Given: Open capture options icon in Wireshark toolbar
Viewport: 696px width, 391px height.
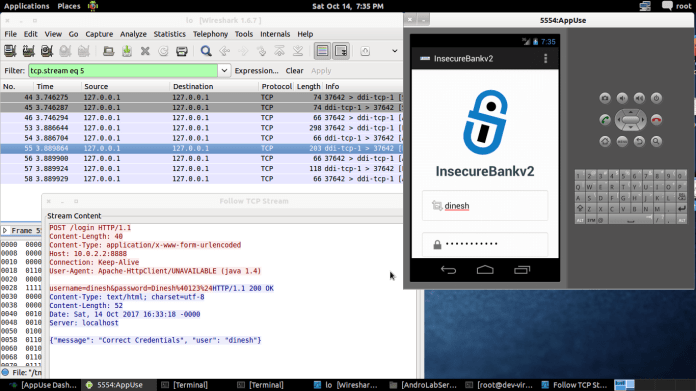Looking at the screenshot, I should [28, 51].
